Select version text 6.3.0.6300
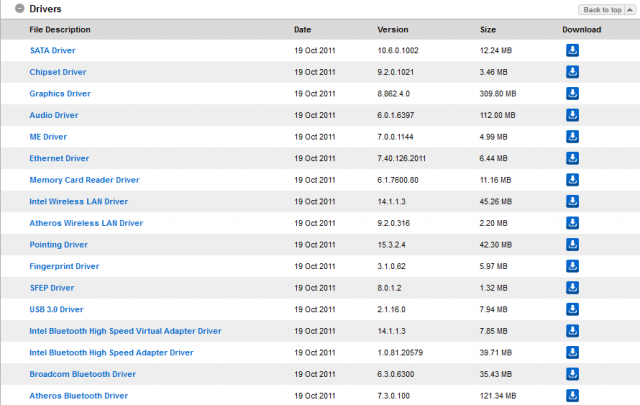 [x=396, y=374]
